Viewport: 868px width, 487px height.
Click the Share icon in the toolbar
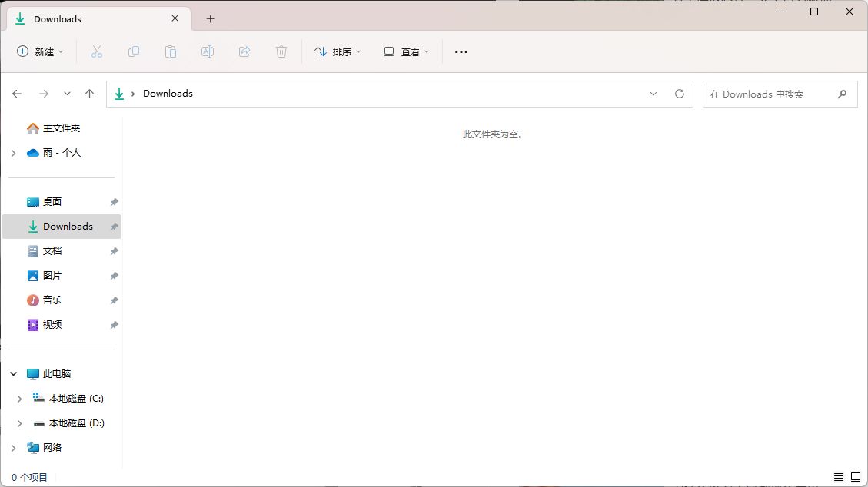(244, 51)
